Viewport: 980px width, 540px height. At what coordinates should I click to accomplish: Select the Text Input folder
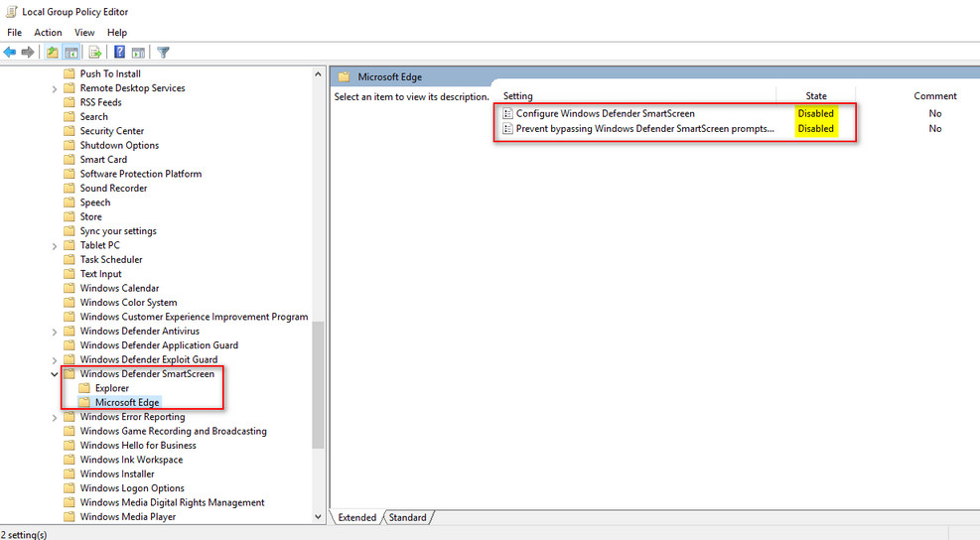coord(100,274)
